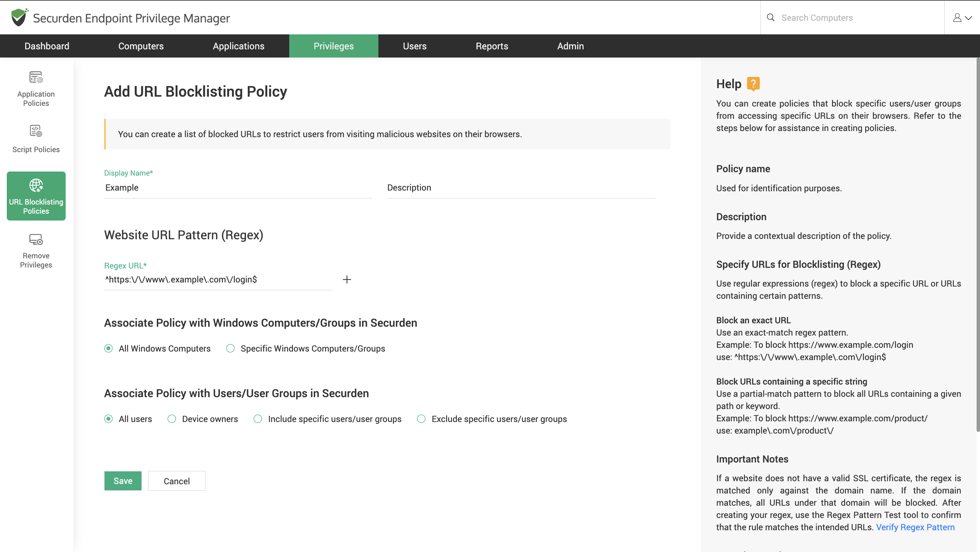Open the user account menu
Screen dimensions: 980x552
point(962,17)
